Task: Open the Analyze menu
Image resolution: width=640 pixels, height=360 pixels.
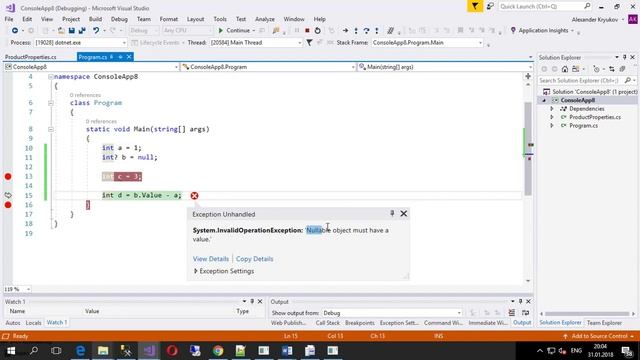Action: tap(264, 19)
